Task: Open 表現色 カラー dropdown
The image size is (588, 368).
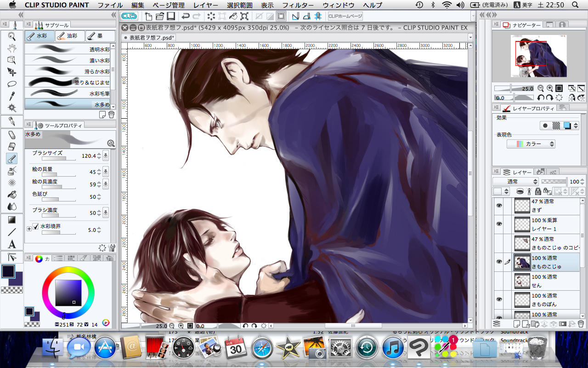Action: (531, 144)
